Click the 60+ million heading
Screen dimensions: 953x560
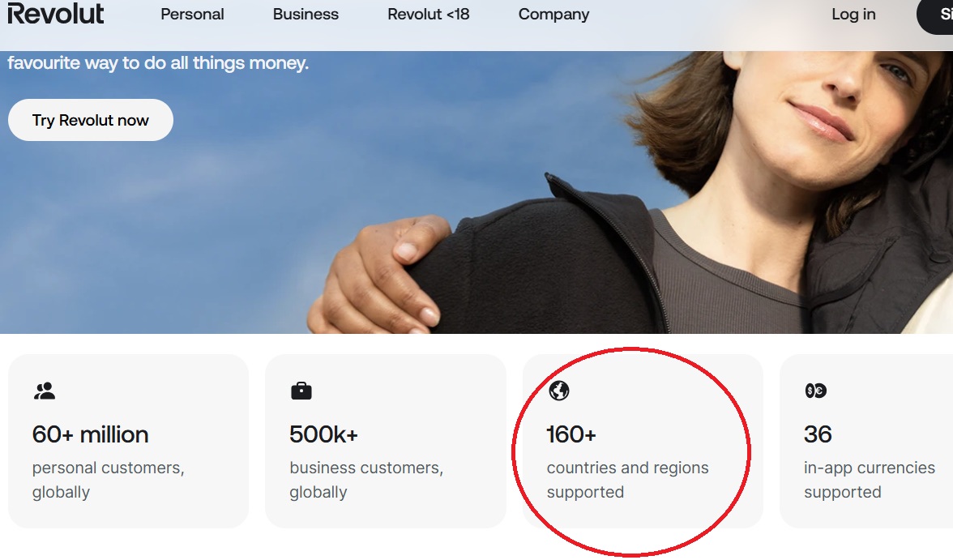(x=90, y=434)
